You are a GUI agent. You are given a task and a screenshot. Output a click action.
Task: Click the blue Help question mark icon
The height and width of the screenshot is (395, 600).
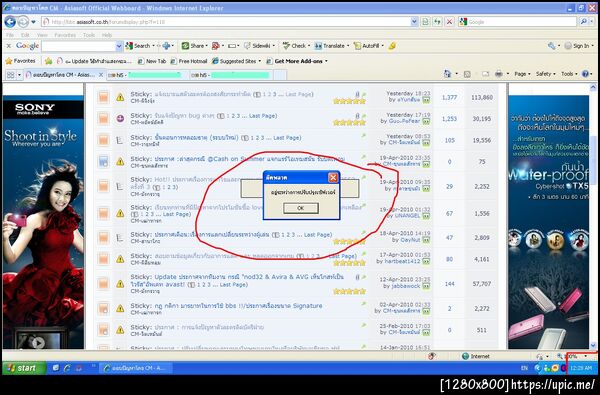click(x=585, y=74)
